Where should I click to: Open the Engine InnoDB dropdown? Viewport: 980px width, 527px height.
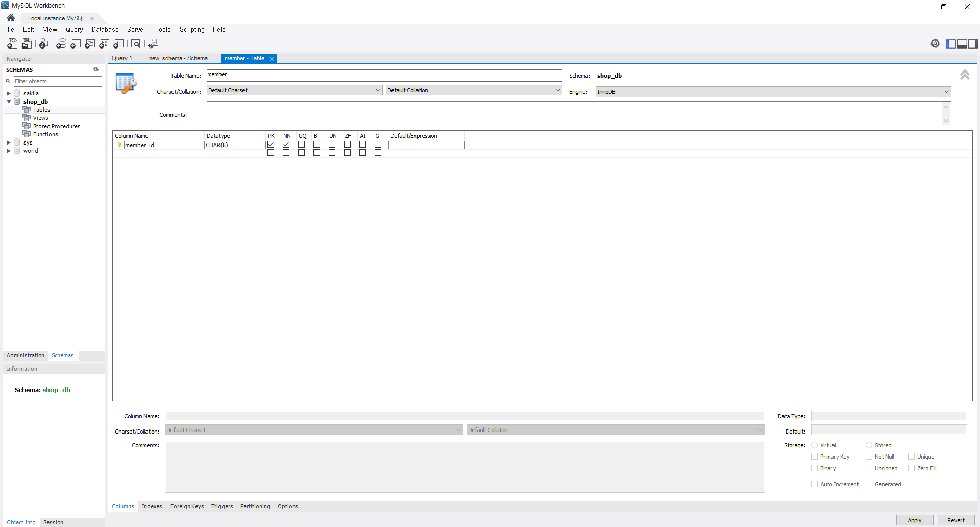click(773, 92)
